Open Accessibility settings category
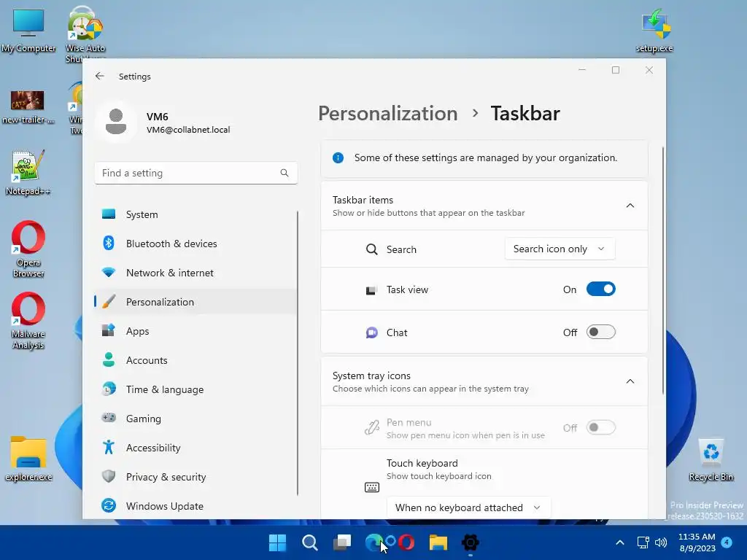The height and width of the screenshot is (560, 747). pyautogui.click(x=196, y=447)
